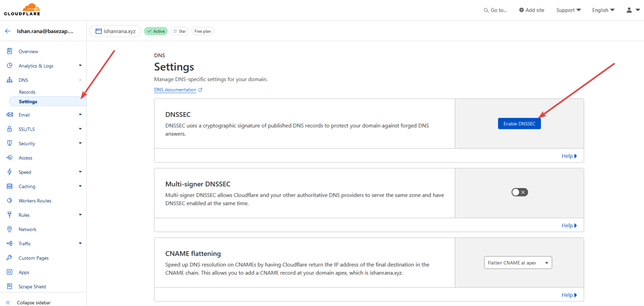Select the Workers Routes sidebar item
644x306 pixels.
click(35, 201)
